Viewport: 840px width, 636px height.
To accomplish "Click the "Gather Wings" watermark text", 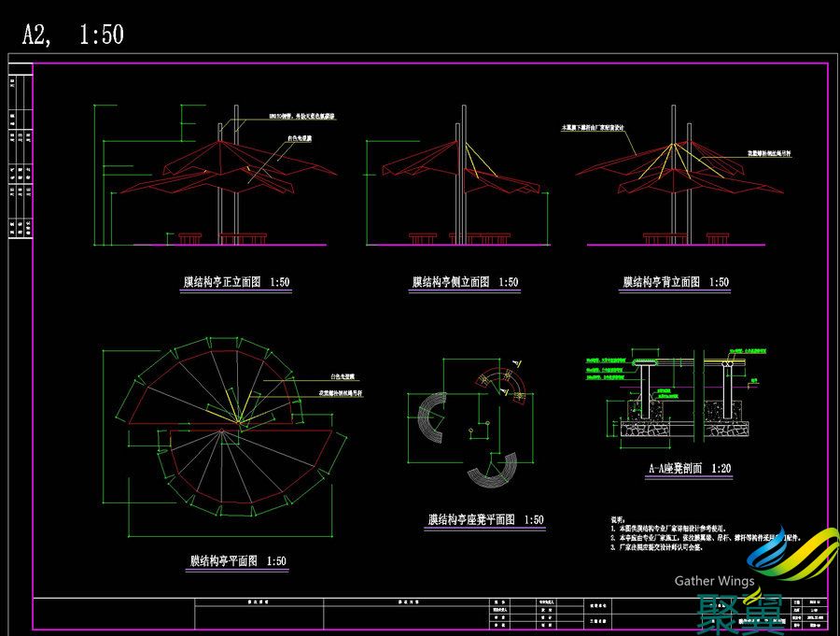I will [714, 581].
